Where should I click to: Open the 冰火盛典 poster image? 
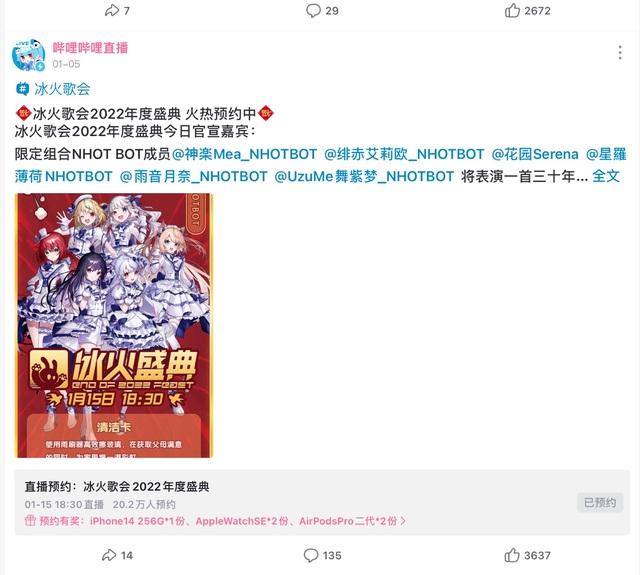point(114,325)
